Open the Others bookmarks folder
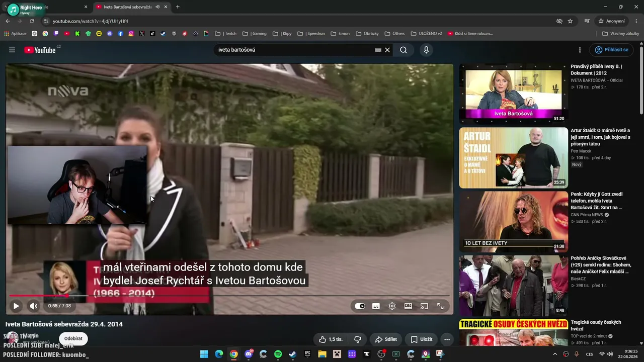 coord(395,34)
